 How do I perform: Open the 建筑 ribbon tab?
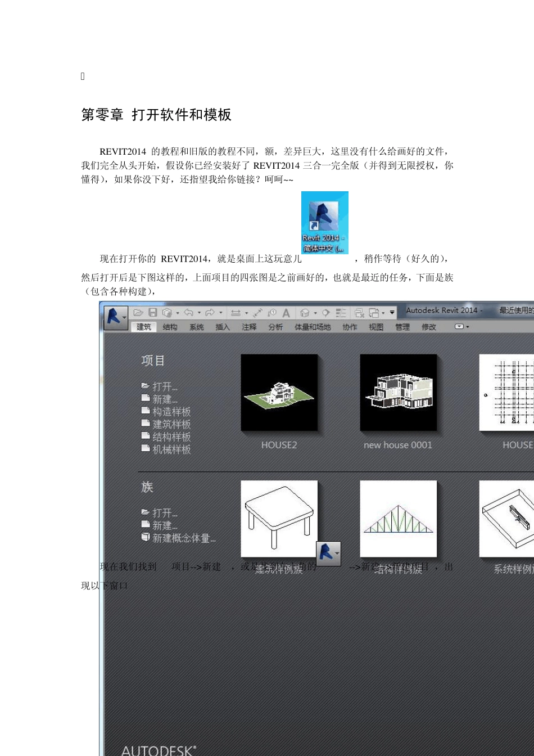coord(144,327)
